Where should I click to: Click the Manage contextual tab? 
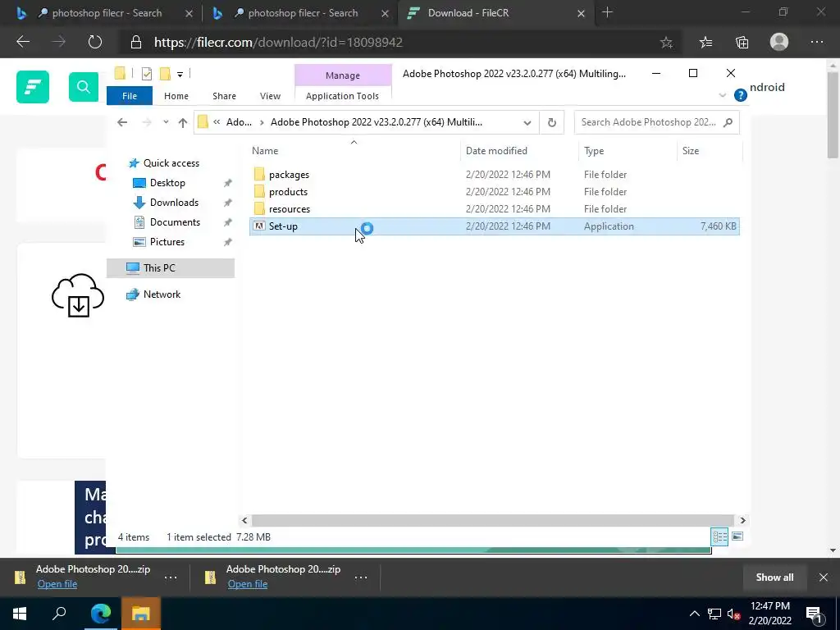coord(343,75)
